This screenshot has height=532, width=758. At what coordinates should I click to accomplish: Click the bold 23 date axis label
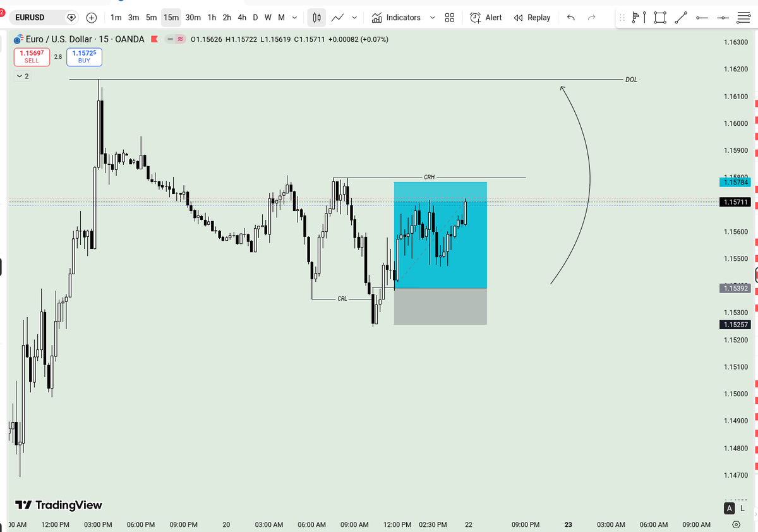pyautogui.click(x=568, y=525)
